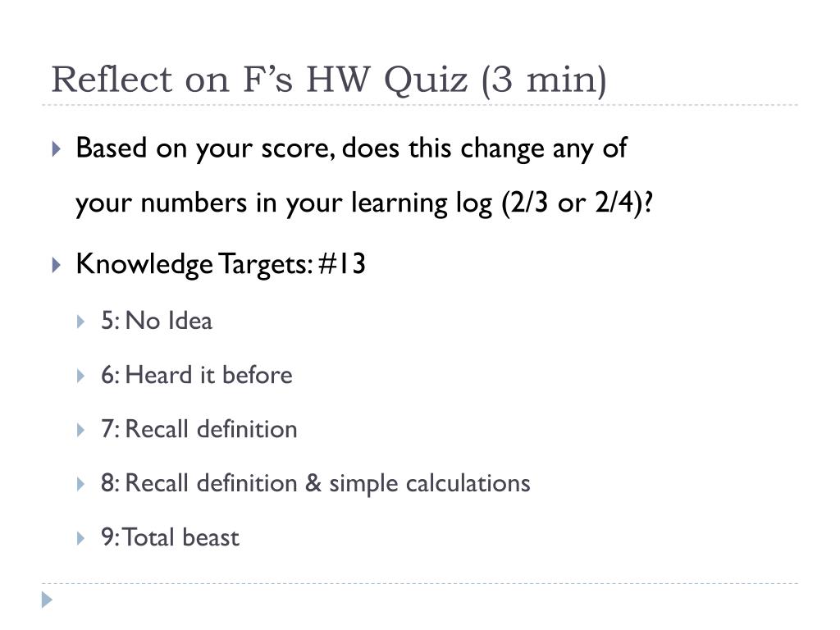Click the 'Knowledge Targets: #13' text
Screen dimensions: 840x630
pos(221,265)
